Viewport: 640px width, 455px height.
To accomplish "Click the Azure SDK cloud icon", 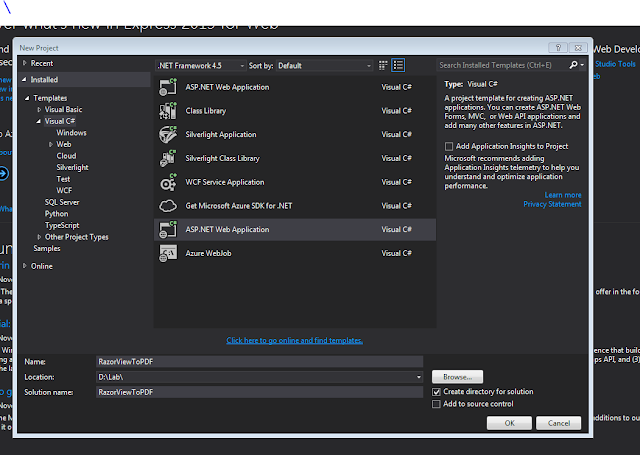I will (168, 206).
